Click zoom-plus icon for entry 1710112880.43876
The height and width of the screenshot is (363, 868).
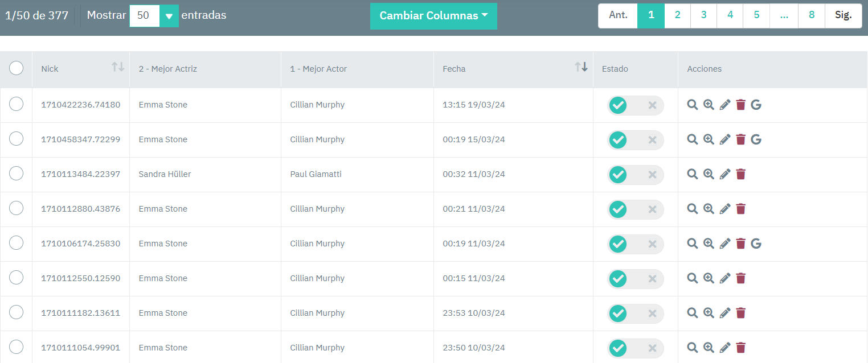point(709,209)
